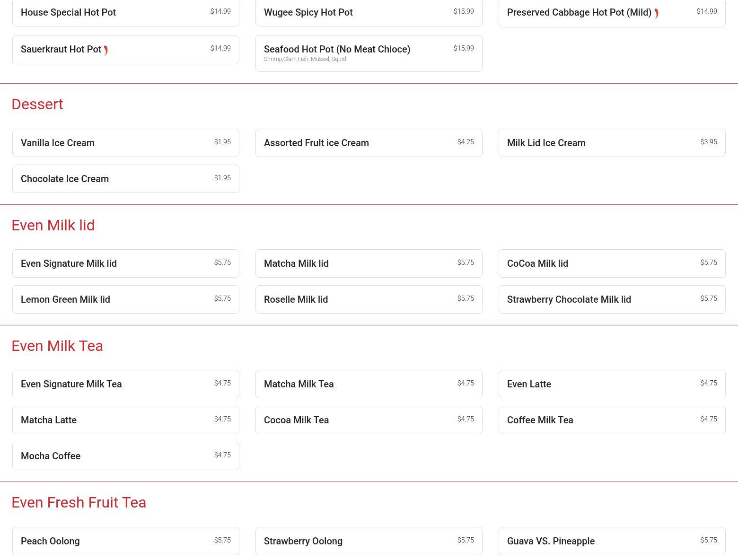The height and width of the screenshot is (560, 738).
Task: Click the Roselle Milk lid card
Action: 369,299
